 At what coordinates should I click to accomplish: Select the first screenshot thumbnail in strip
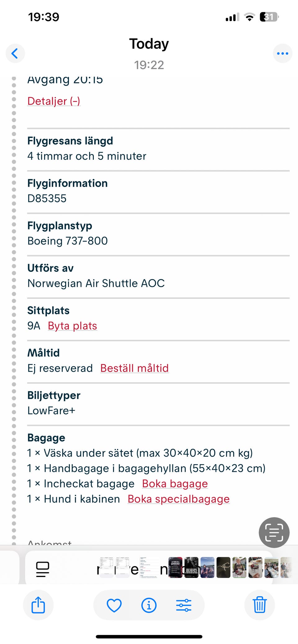[x=106, y=567]
